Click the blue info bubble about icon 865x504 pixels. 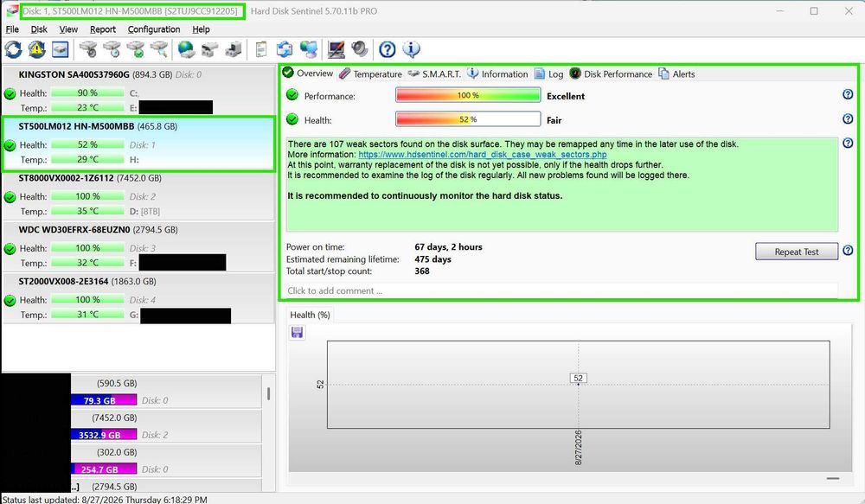coord(411,49)
